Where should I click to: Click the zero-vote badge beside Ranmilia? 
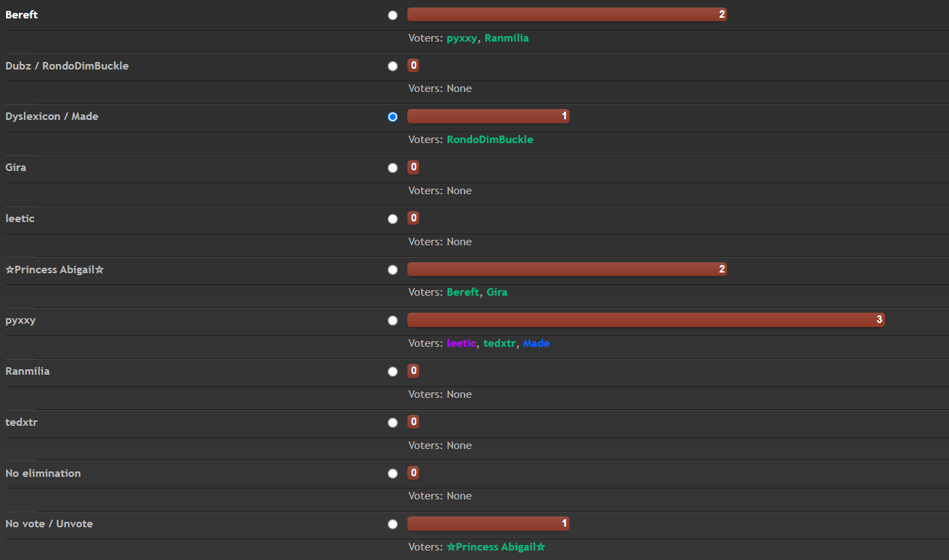[413, 371]
